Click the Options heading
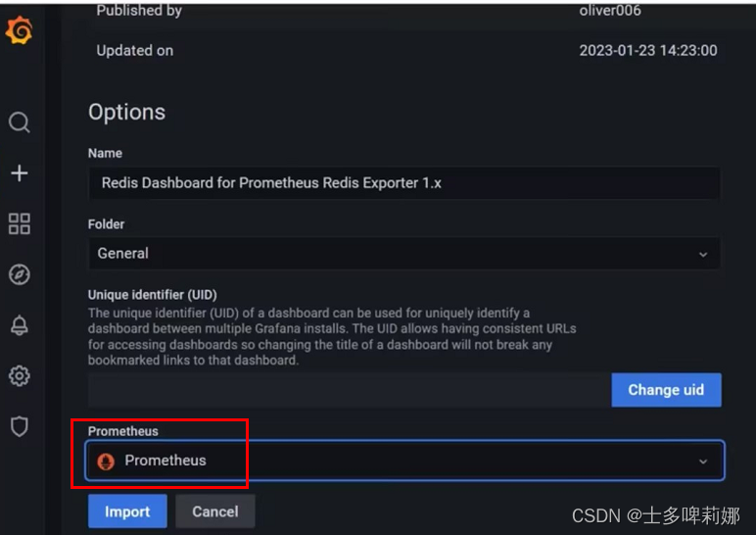Screen dimensions: 756x535 [126, 112]
